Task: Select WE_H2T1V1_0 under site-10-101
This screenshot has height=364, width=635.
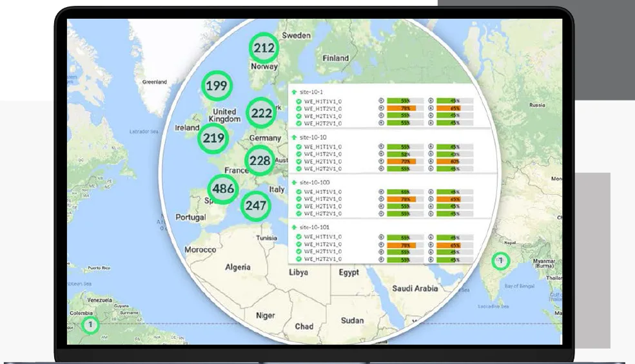Action: point(323,251)
